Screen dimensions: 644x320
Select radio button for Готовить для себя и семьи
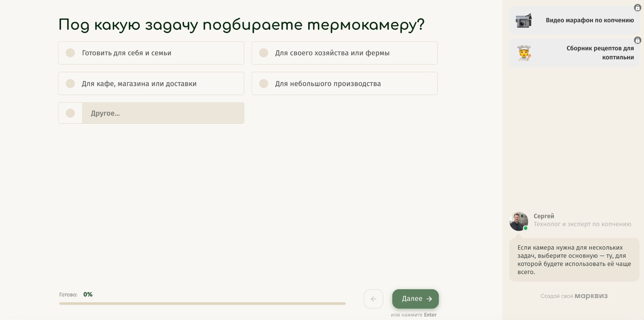[70, 53]
